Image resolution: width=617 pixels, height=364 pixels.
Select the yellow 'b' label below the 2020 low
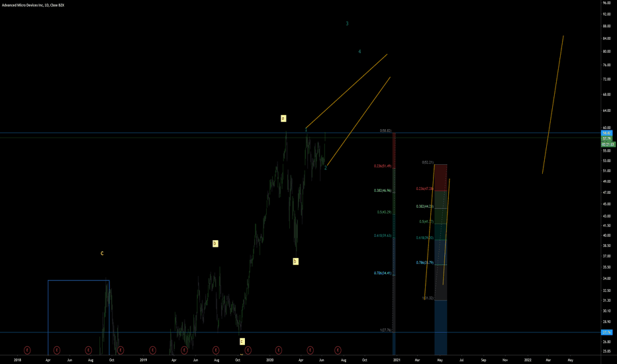[295, 261]
